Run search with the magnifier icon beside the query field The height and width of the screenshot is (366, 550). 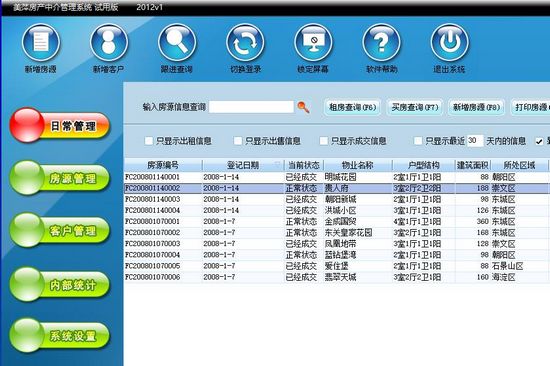click(303, 107)
